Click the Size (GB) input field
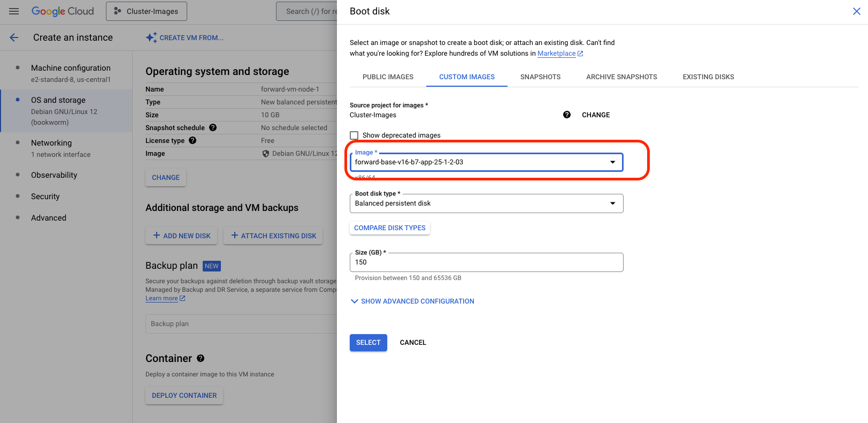This screenshot has width=868, height=423. [x=486, y=262]
